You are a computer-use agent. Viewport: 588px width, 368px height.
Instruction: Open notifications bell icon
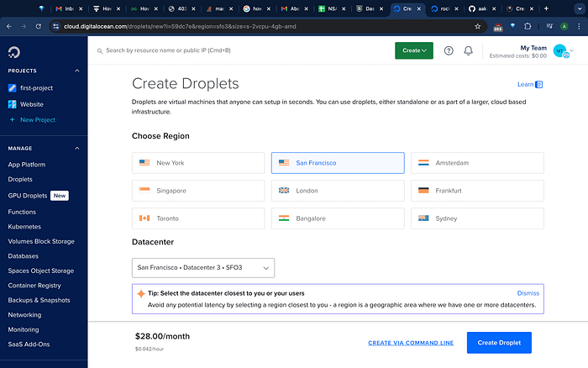point(468,50)
